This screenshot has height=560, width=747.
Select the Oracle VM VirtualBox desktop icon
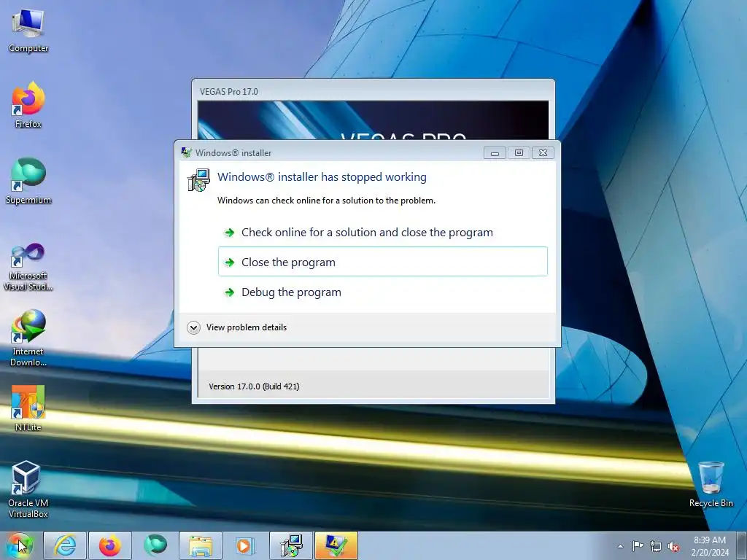coord(28,489)
